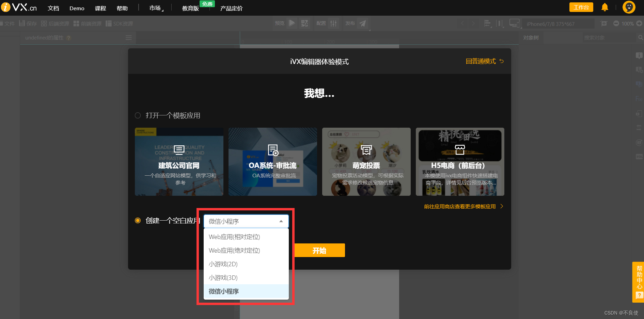Click the help center question icon
This screenshot has width=644, height=319.
point(639,296)
